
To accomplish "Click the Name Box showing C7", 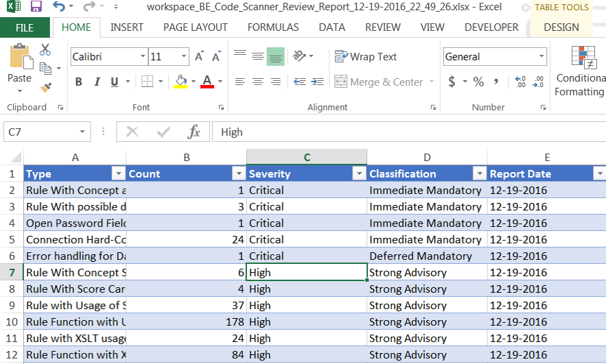I will click(x=40, y=132).
